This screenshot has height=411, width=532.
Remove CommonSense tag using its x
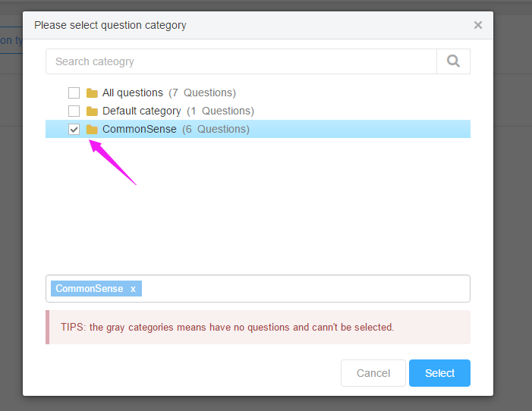133,289
